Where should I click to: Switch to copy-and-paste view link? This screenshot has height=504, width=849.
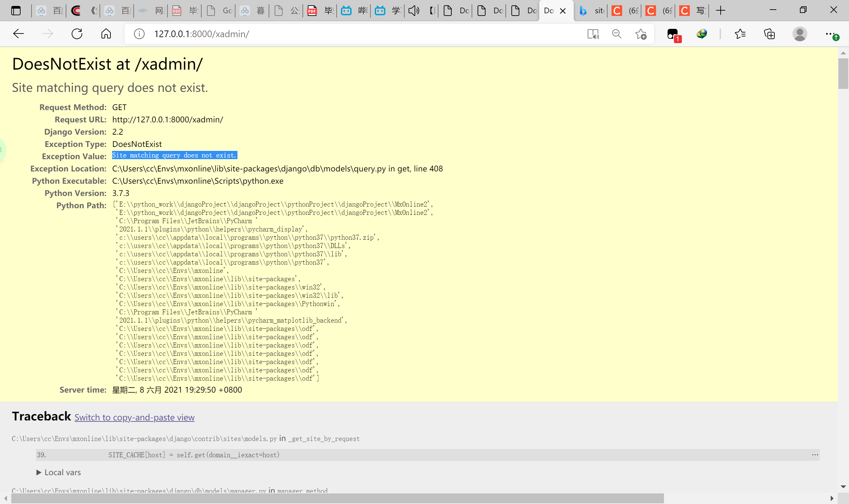click(x=135, y=417)
